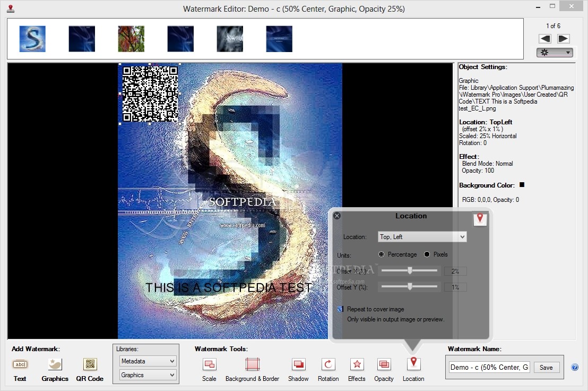Click the Watermark Name input field
This screenshot has height=391, width=588.
[x=490, y=368]
